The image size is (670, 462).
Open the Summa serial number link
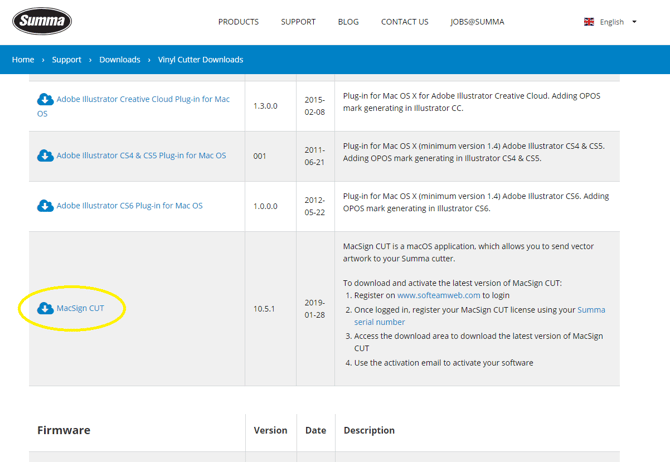(479, 316)
